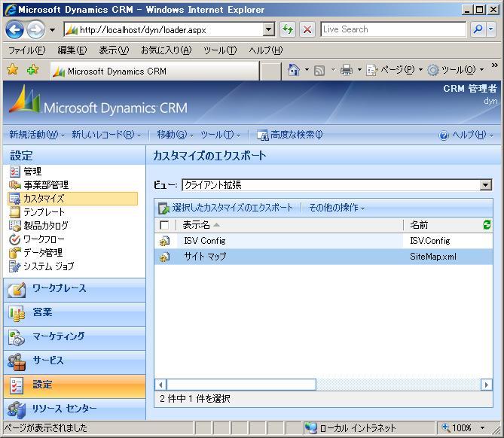Screen dimensions: 504x438
Task: Click the browser Back arrow button
Action: click(x=14, y=30)
